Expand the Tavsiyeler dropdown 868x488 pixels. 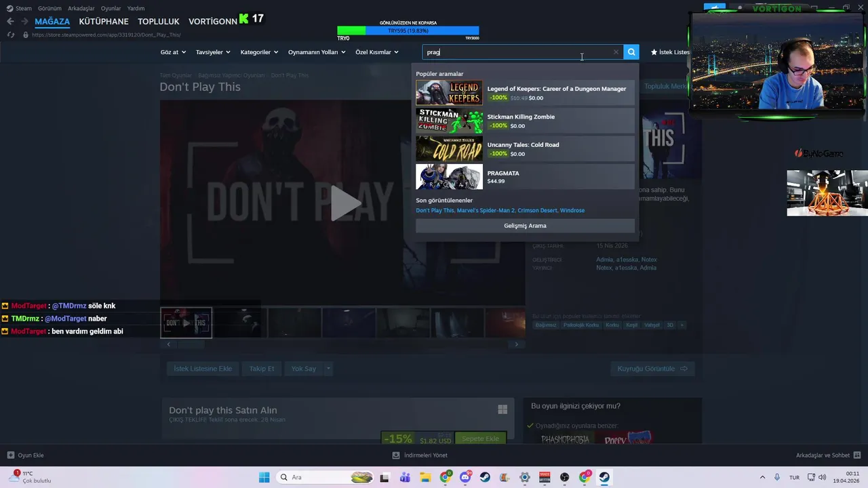[x=213, y=52]
